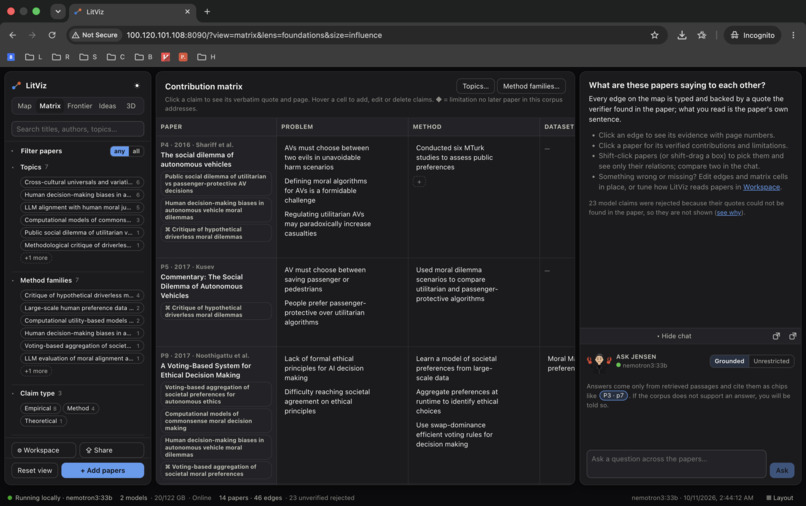Open a new browser tab
The height and width of the screenshot is (506, 806).
point(207,11)
